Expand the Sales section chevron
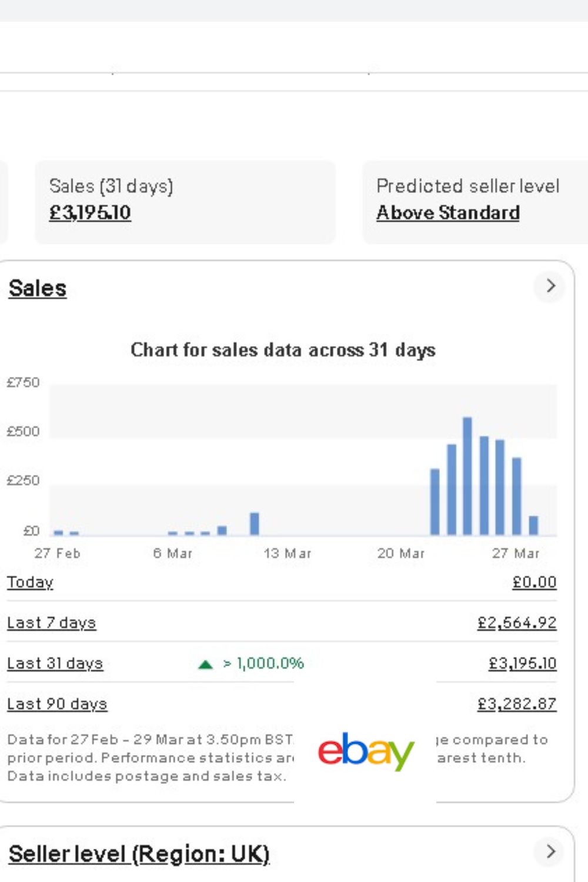This screenshot has height=882, width=588. pyautogui.click(x=550, y=286)
